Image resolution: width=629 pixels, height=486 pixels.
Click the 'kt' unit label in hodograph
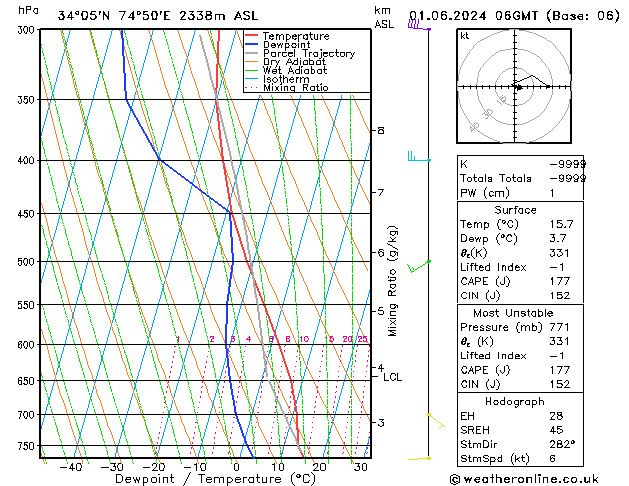[x=465, y=36]
